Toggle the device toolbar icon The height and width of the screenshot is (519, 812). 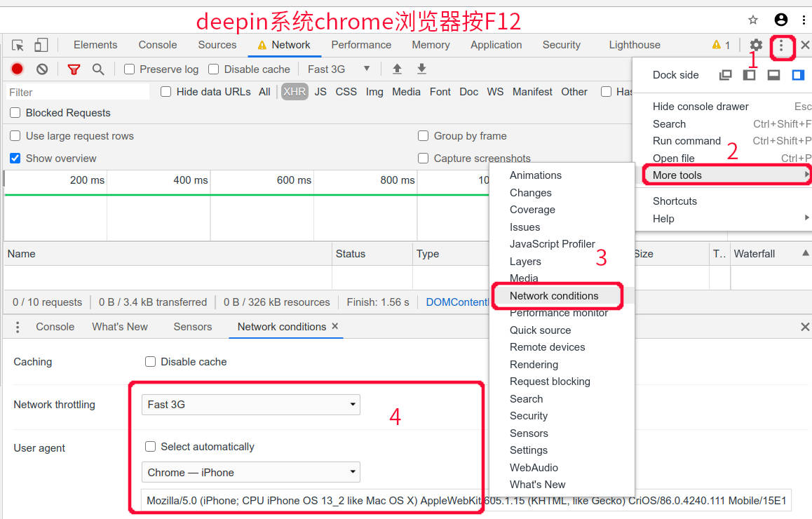[x=41, y=45]
